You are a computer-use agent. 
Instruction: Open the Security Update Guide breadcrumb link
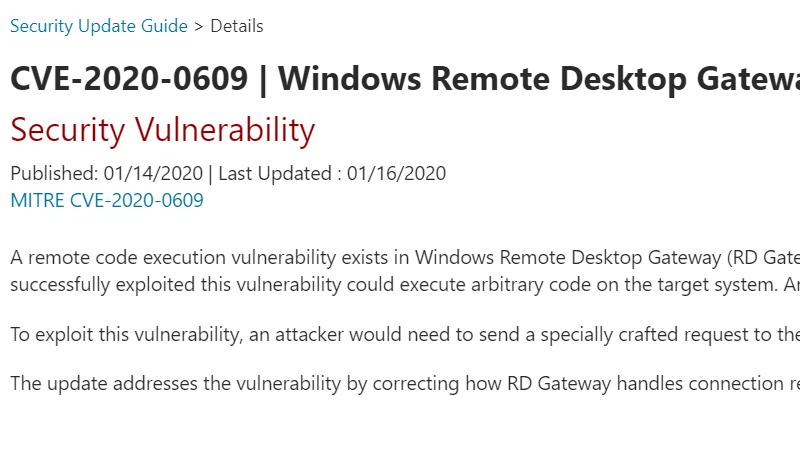click(99, 26)
